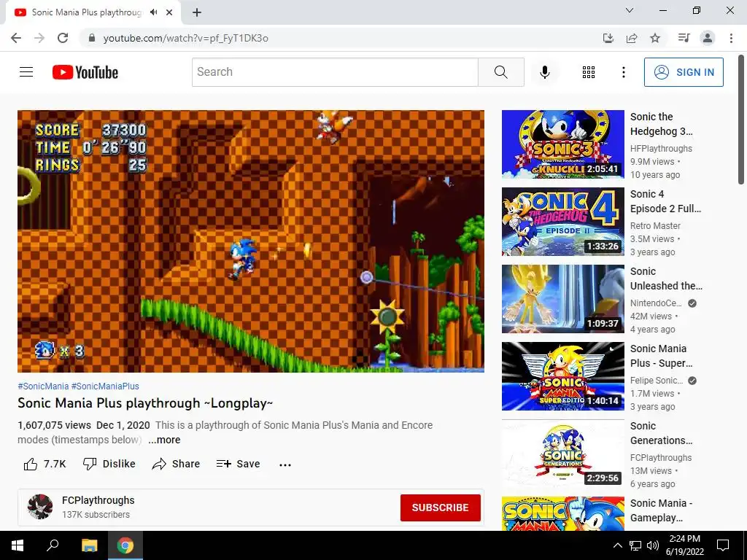747x560 pixels.
Task: Open the #SonicManiaPlus hashtag link
Action: point(105,386)
